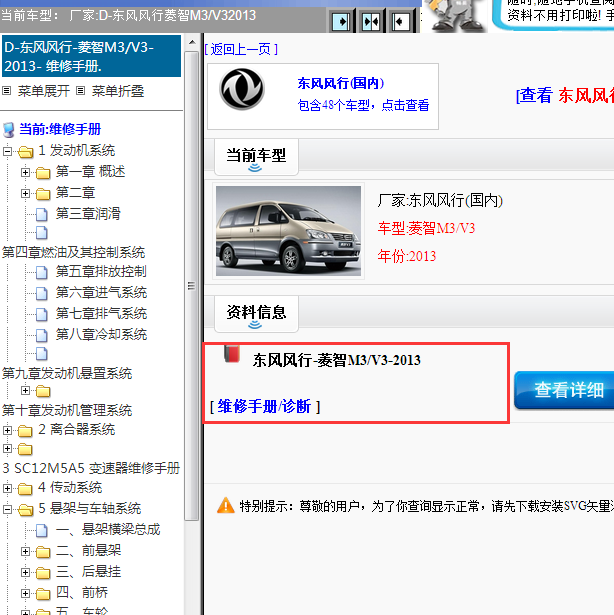Select the 当前车型 tab

256,157
